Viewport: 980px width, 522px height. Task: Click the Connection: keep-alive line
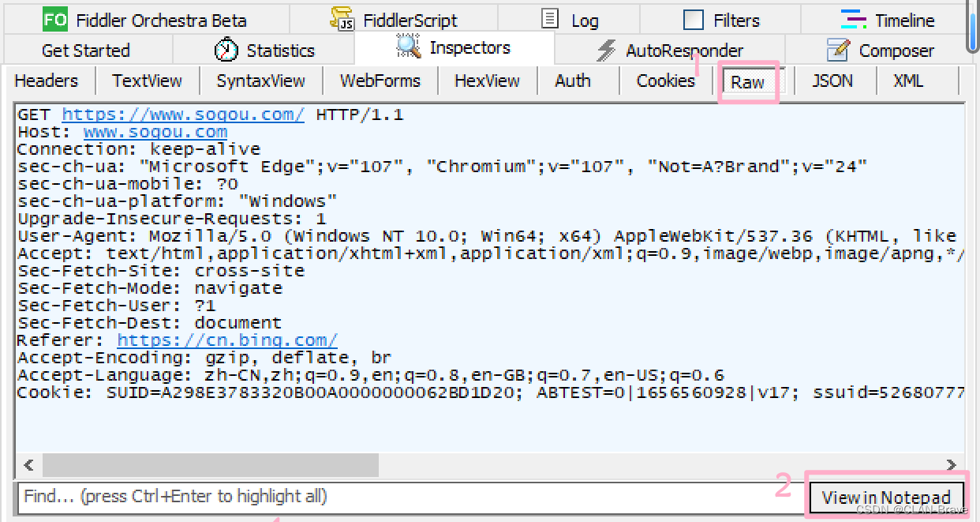pyautogui.click(x=139, y=149)
